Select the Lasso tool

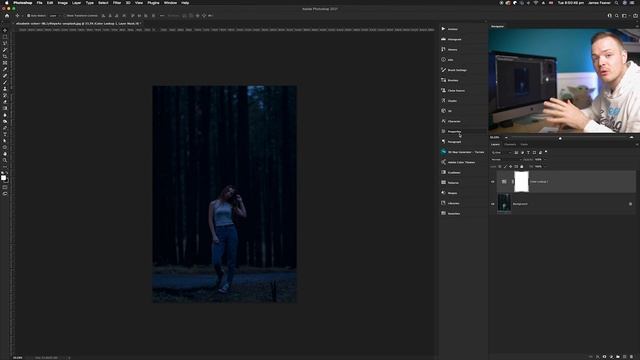(x=5, y=43)
